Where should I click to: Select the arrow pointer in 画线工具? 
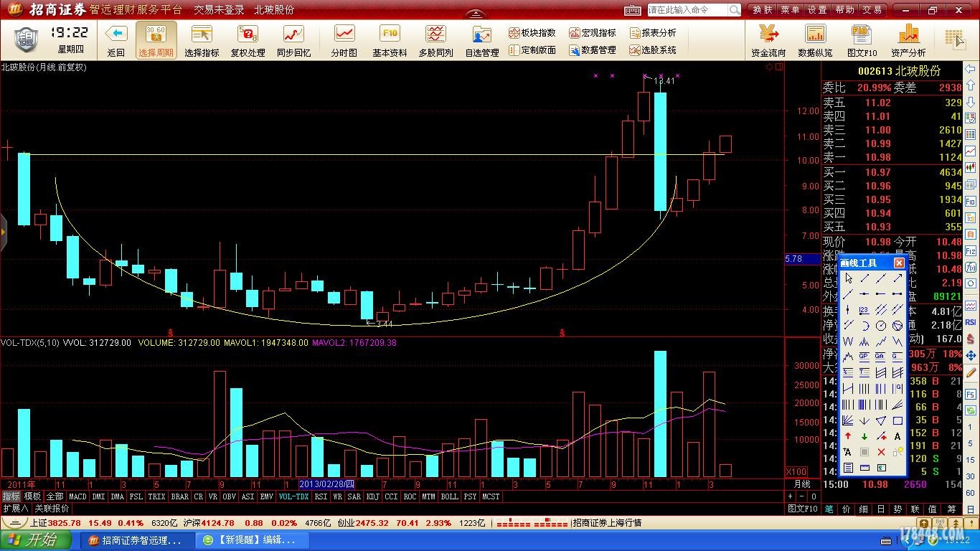click(848, 278)
